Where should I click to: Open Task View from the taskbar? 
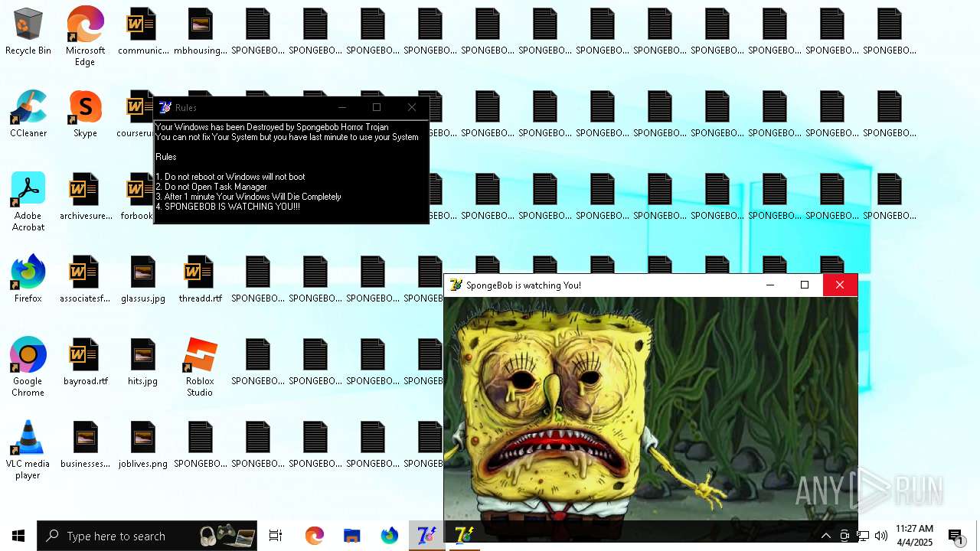(276, 536)
